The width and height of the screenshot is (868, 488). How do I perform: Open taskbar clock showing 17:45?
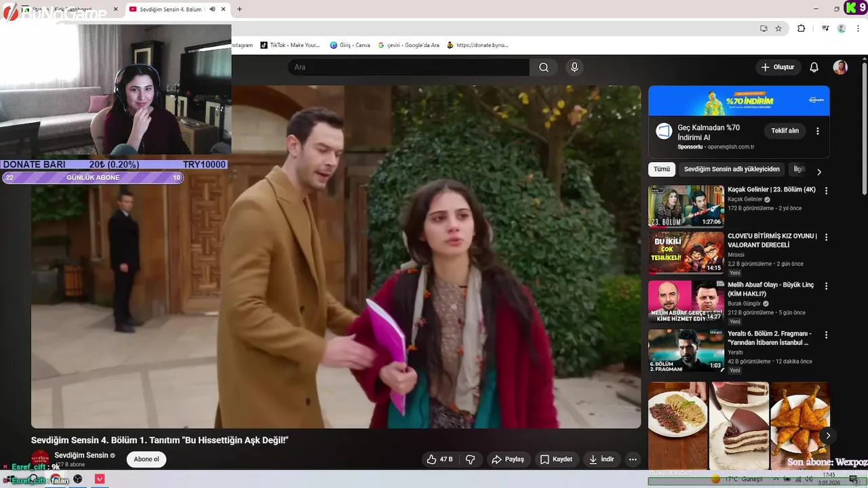pyautogui.click(x=829, y=479)
